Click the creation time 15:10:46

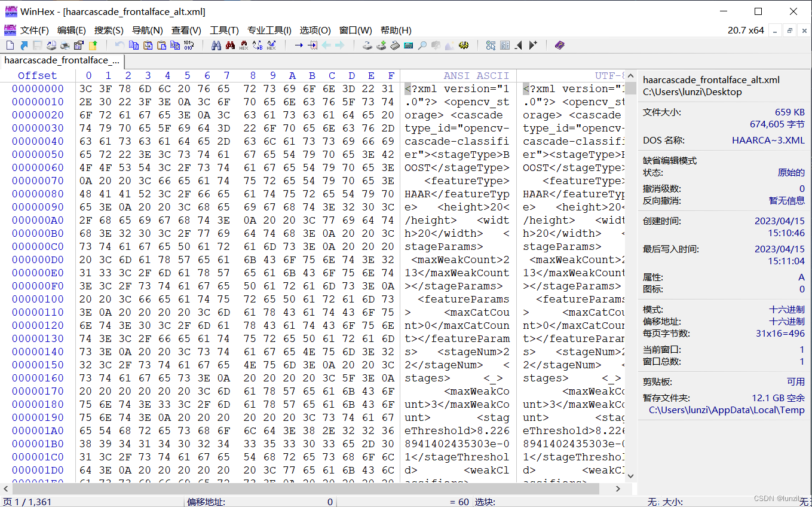click(786, 233)
